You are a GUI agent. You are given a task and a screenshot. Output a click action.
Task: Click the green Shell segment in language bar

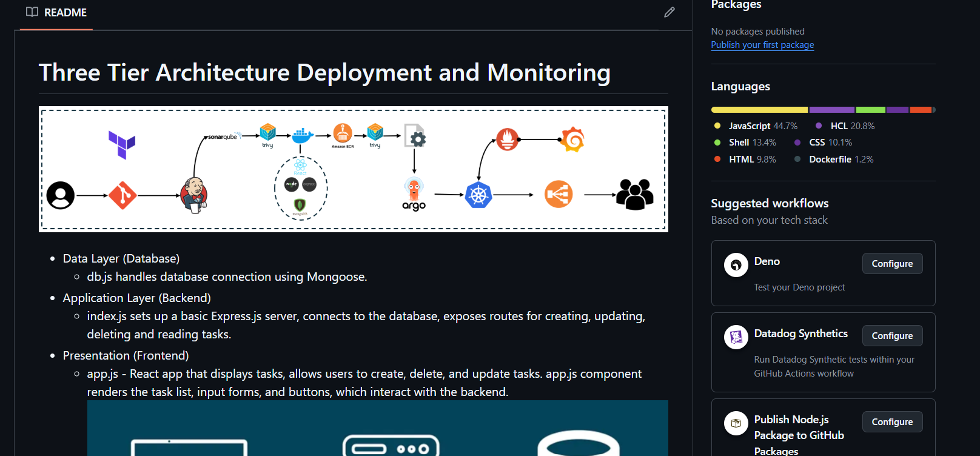(870, 110)
